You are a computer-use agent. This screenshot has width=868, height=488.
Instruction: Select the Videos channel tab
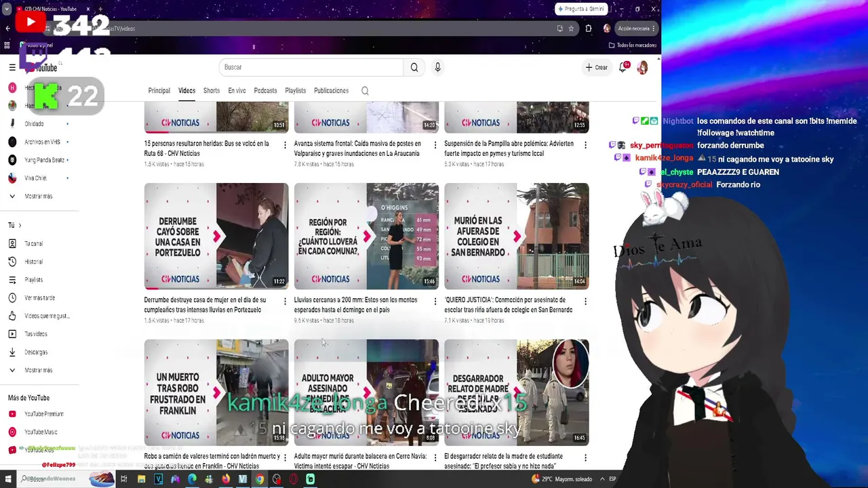(186, 91)
